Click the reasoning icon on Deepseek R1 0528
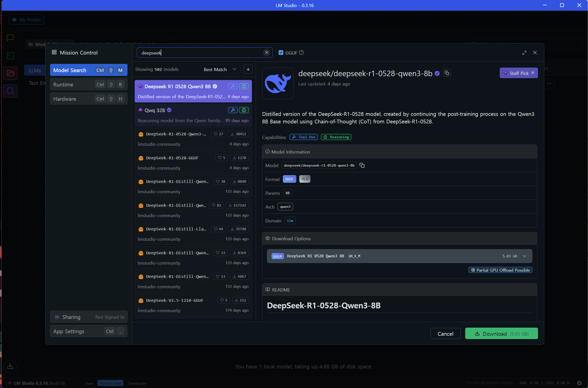The width and height of the screenshot is (588, 388). [x=244, y=86]
